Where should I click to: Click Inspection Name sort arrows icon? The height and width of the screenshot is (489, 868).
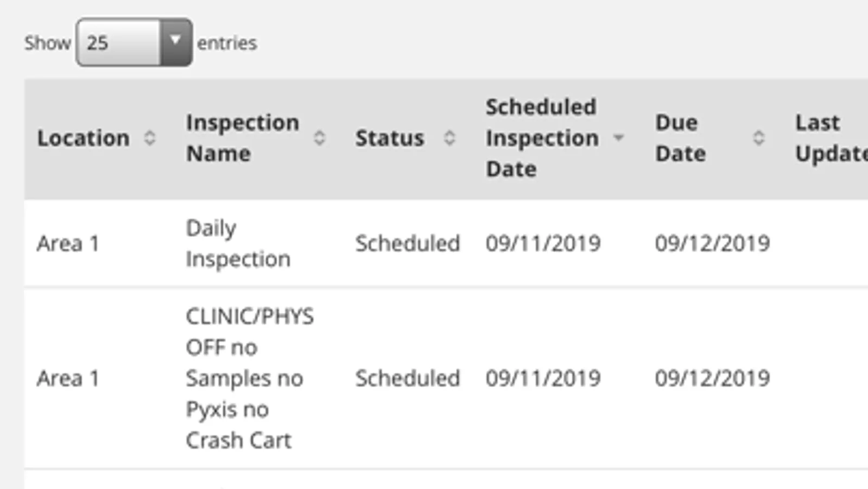(x=320, y=138)
